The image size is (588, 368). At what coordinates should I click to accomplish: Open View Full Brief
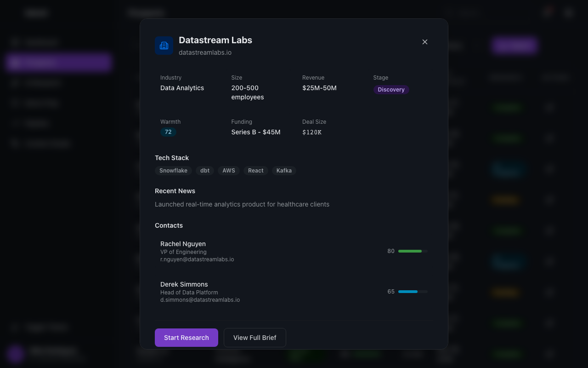pyautogui.click(x=255, y=338)
